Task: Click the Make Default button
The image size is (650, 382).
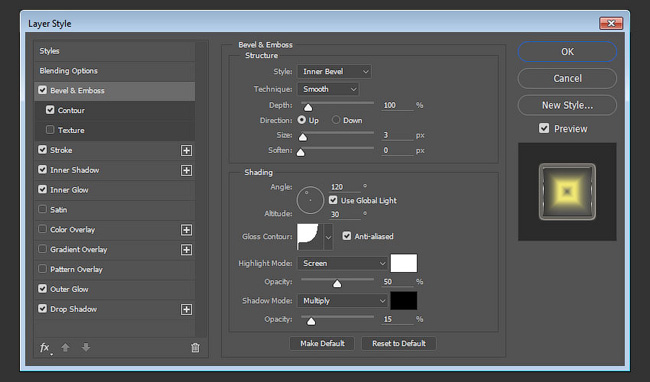Action: coord(322,343)
